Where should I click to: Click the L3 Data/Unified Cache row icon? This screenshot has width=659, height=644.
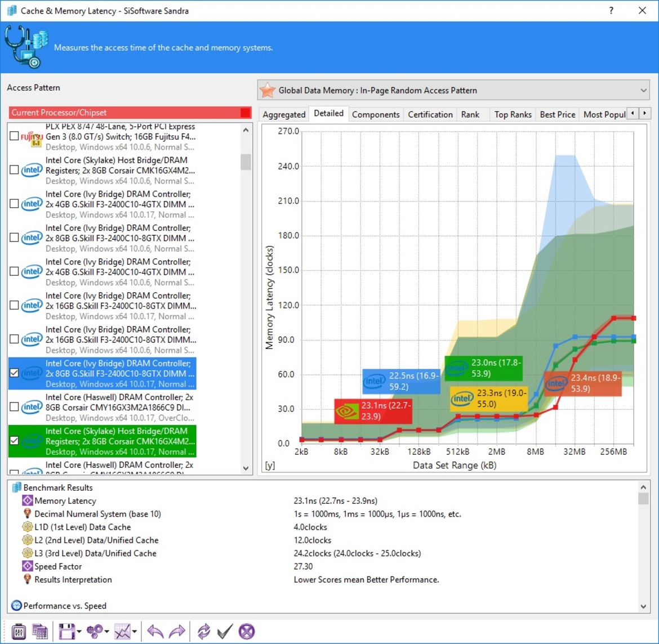point(28,553)
